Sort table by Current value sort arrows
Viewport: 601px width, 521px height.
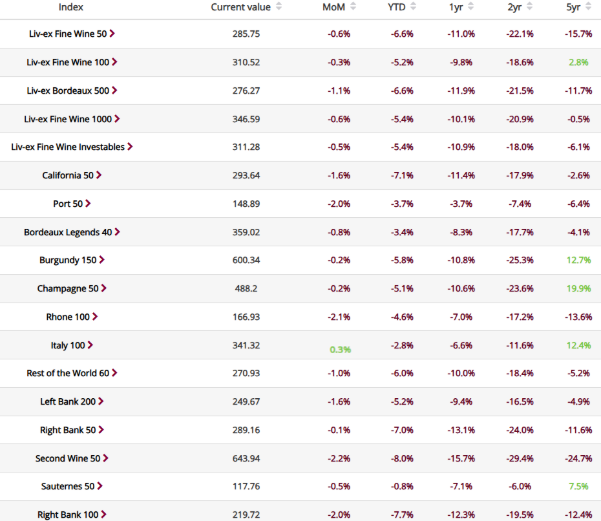(279, 7)
